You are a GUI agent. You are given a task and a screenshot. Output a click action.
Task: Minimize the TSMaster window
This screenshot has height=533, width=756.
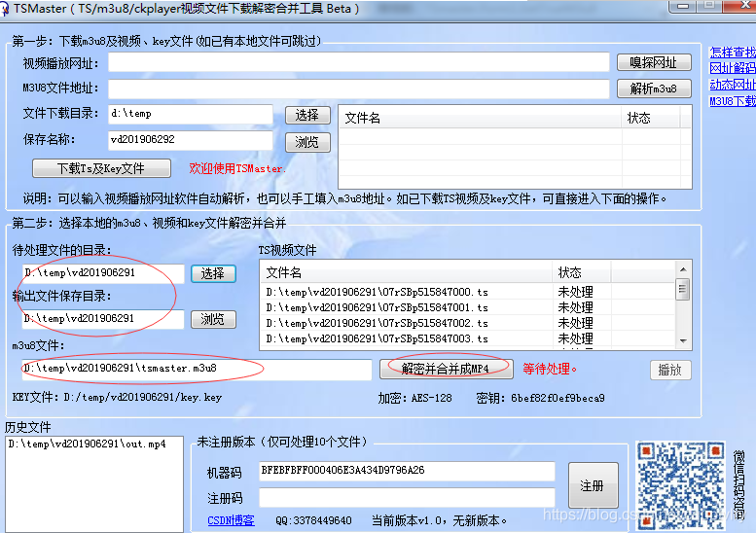pos(682,6)
